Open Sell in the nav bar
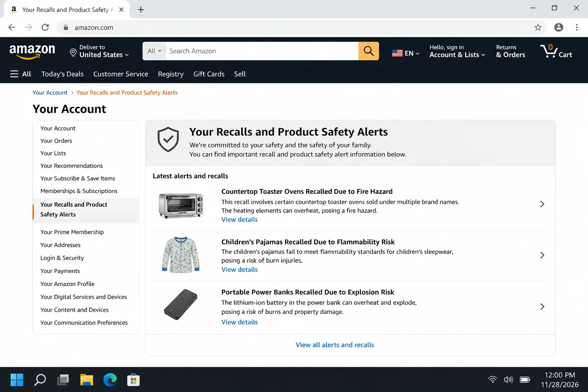588x392 pixels. 240,74
